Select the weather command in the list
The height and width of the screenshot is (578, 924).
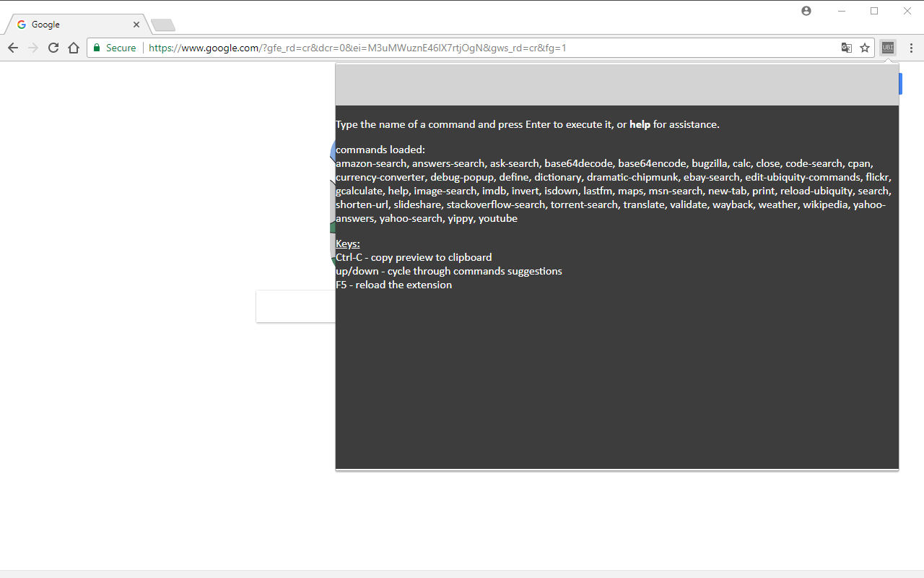tap(777, 204)
